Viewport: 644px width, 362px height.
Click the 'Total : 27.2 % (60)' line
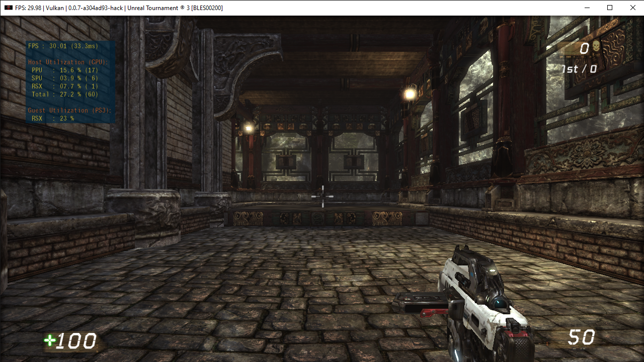pyautogui.click(x=65, y=94)
